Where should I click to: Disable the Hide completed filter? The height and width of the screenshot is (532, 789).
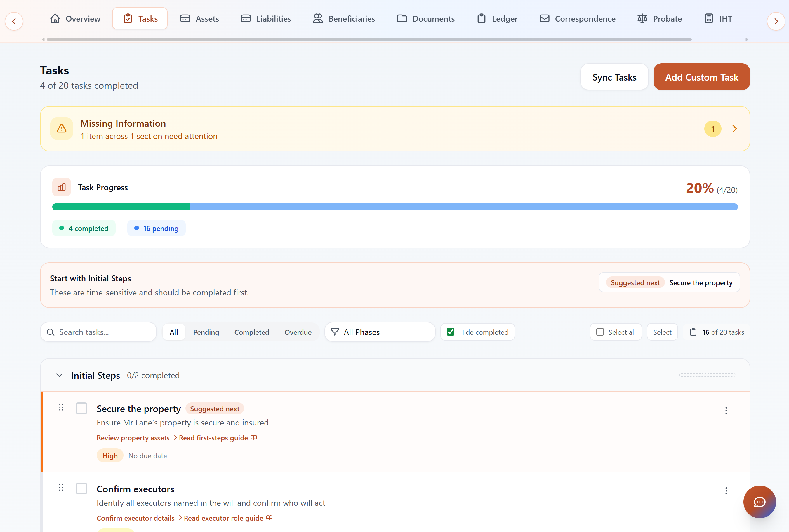451,332
